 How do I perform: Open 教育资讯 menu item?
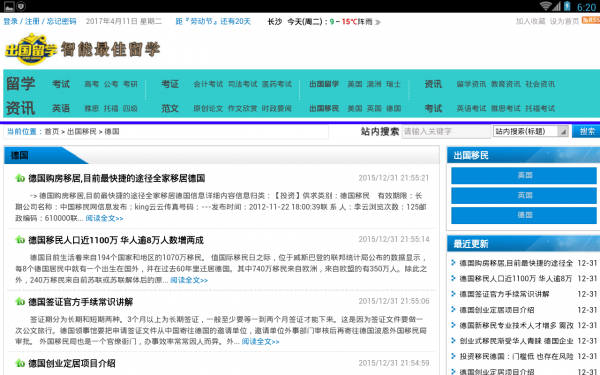(505, 84)
